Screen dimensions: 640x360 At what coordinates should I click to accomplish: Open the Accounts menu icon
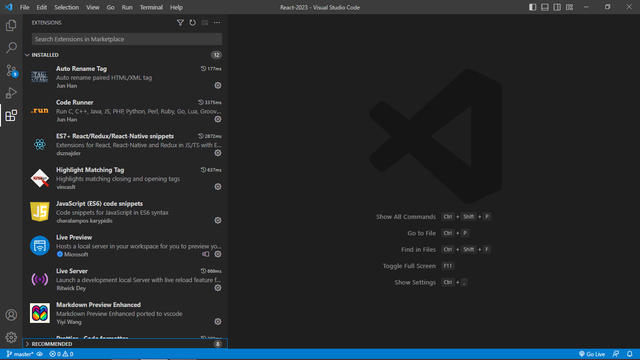(x=11, y=315)
